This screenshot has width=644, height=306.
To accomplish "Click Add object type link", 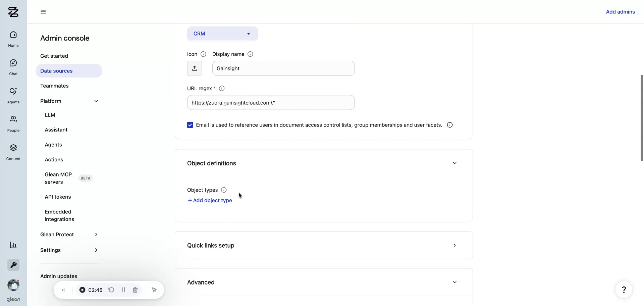I will [210, 200].
